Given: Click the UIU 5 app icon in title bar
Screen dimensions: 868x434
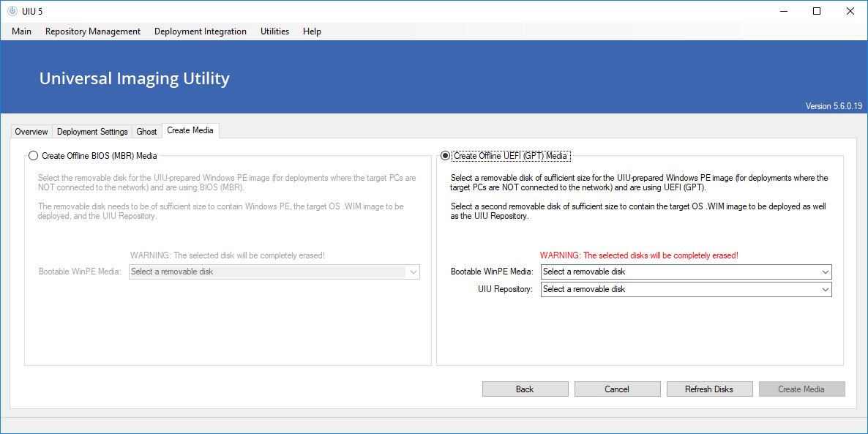Looking at the screenshot, I should (12, 11).
